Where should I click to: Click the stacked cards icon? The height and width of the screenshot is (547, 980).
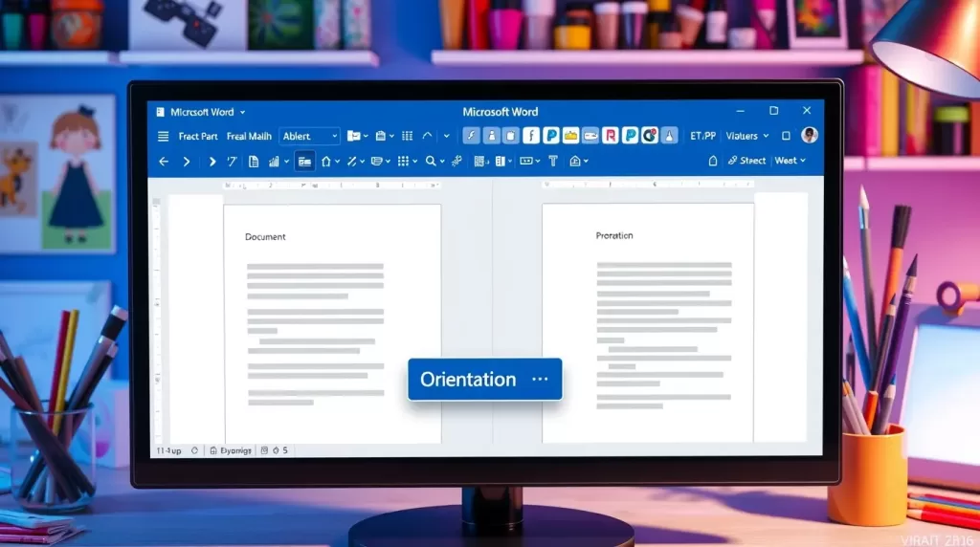tap(377, 161)
